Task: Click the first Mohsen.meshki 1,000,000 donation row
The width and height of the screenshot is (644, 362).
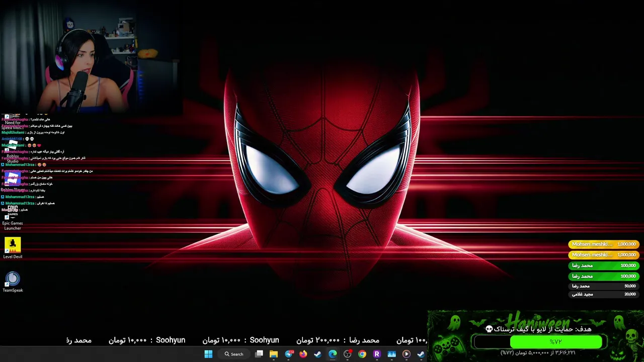Action: [x=604, y=244]
